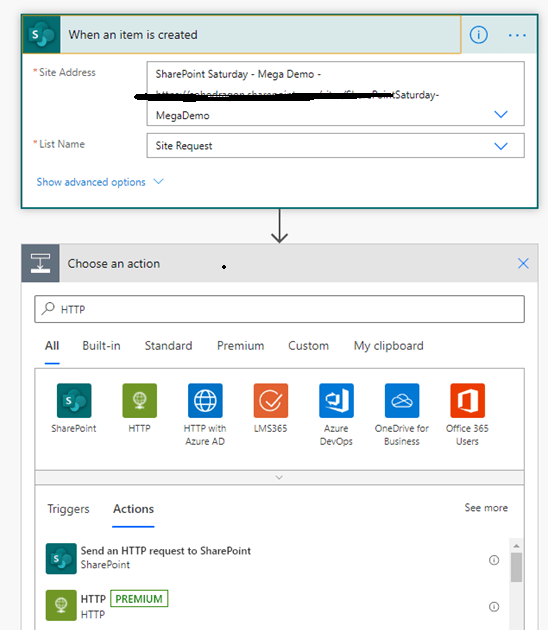Screen dimensions: 548x630
Task: Select 'Send an HTTP request to SharePoint' action
Action: (x=272, y=558)
